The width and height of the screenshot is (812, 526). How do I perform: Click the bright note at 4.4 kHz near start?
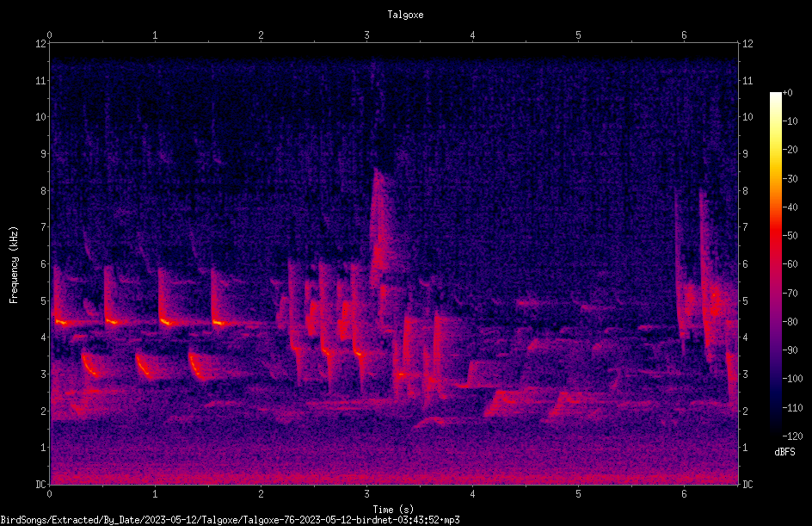61,322
